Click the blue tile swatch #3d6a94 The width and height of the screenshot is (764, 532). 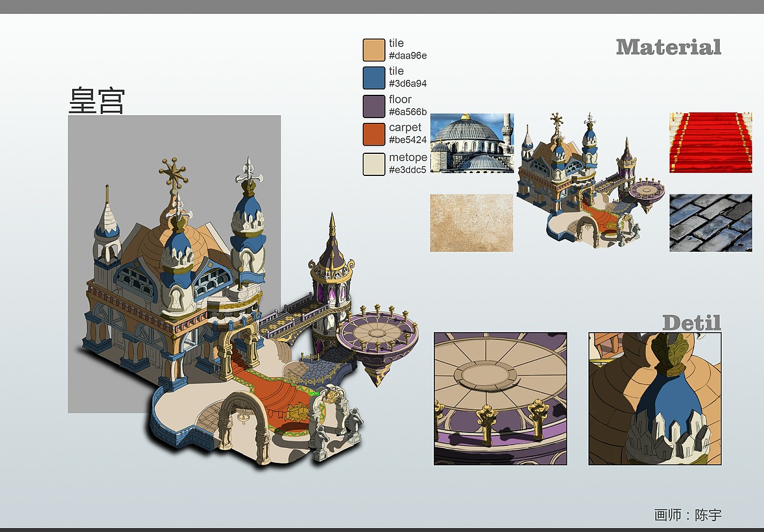click(x=374, y=78)
